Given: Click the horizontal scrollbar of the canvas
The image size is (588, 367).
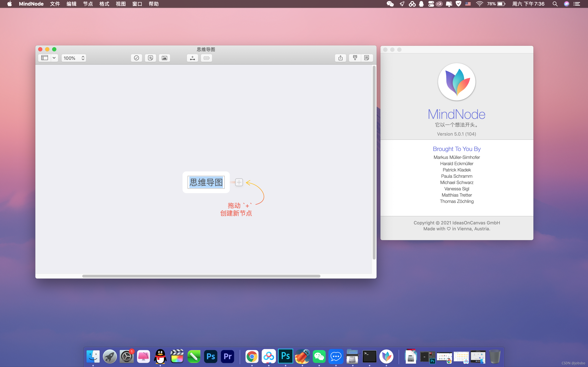Looking at the screenshot, I should (201, 276).
